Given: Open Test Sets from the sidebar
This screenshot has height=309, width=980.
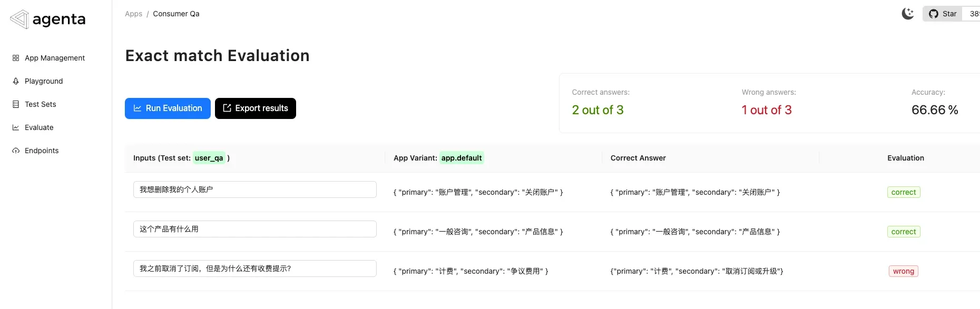Looking at the screenshot, I should coord(41,104).
